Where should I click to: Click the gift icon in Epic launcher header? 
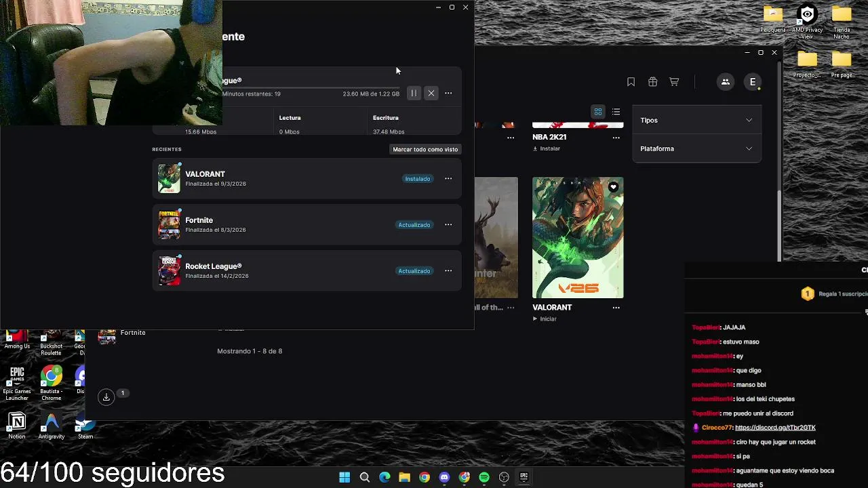pyautogui.click(x=653, y=82)
